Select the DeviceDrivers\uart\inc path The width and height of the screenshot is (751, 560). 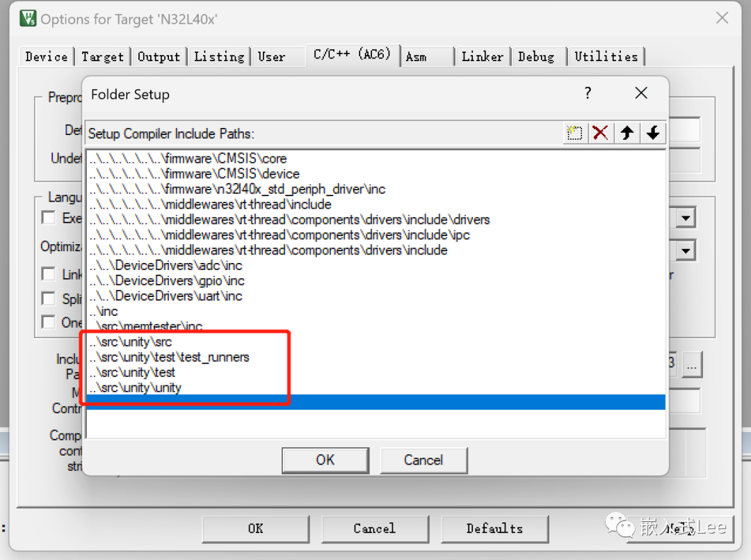(375, 296)
